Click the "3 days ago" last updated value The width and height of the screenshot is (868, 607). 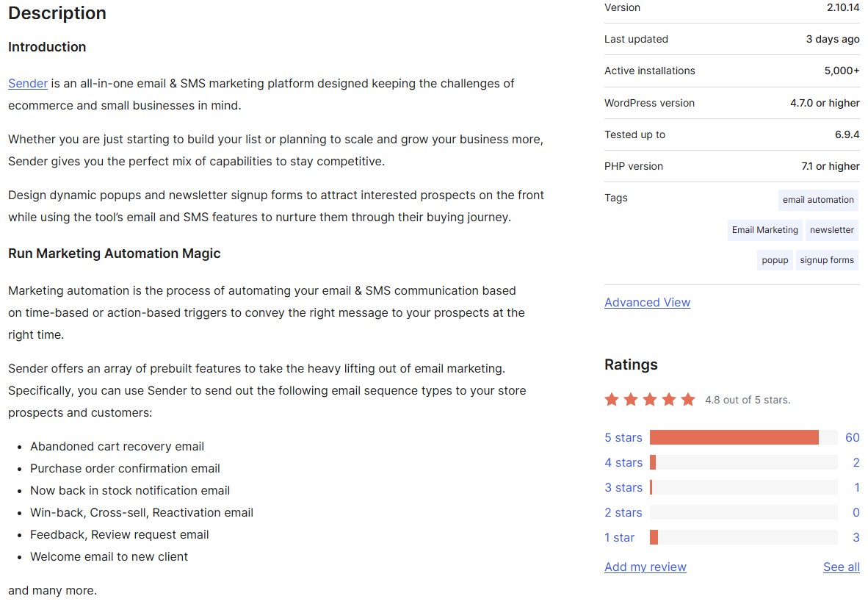click(x=833, y=39)
